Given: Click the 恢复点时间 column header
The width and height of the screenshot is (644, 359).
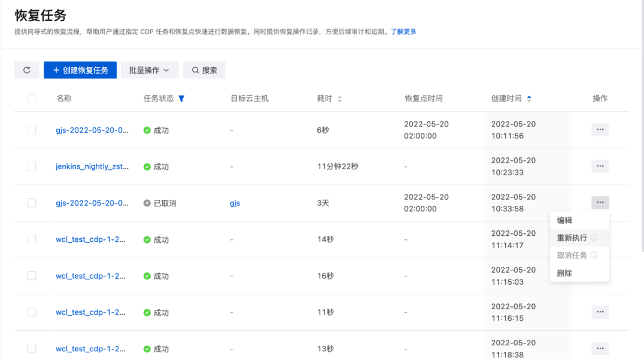Looking at the screenshot, I should (x=423, y=99).
